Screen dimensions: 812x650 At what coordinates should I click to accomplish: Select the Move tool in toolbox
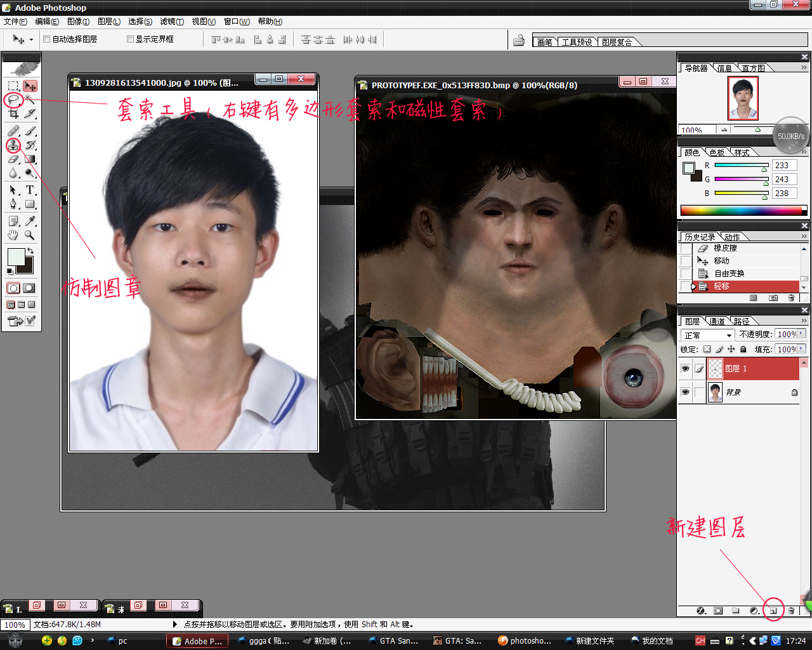click(30, 86)
